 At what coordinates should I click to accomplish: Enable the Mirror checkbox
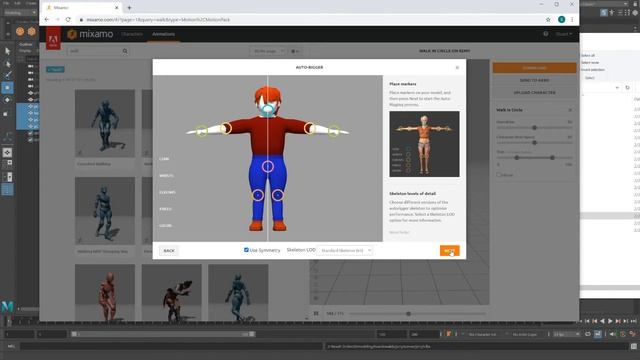pos(499,175)
